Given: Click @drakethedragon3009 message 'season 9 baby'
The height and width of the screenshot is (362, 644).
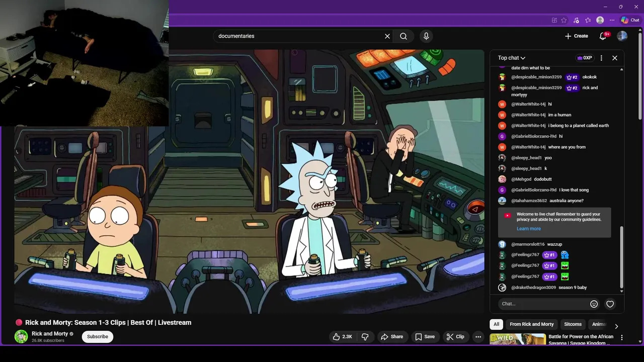Looking at the screenshot, I should pyautogui.click(x=573, y=288).
